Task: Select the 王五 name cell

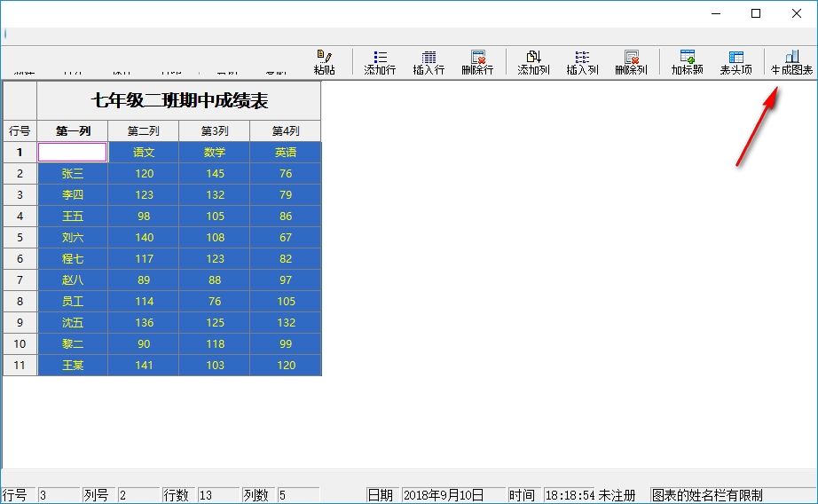Action: [73, 216]
